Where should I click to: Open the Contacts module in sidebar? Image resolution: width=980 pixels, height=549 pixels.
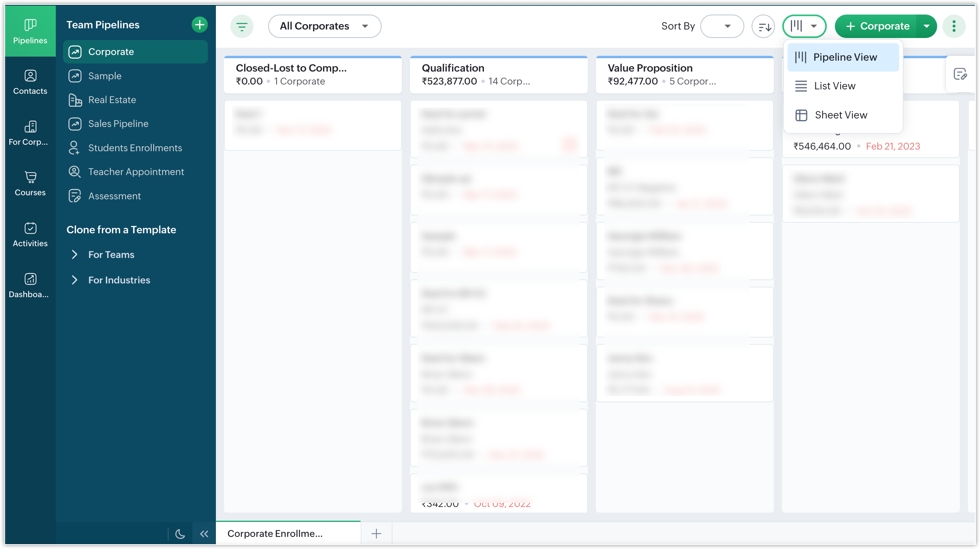coord(30,82)
